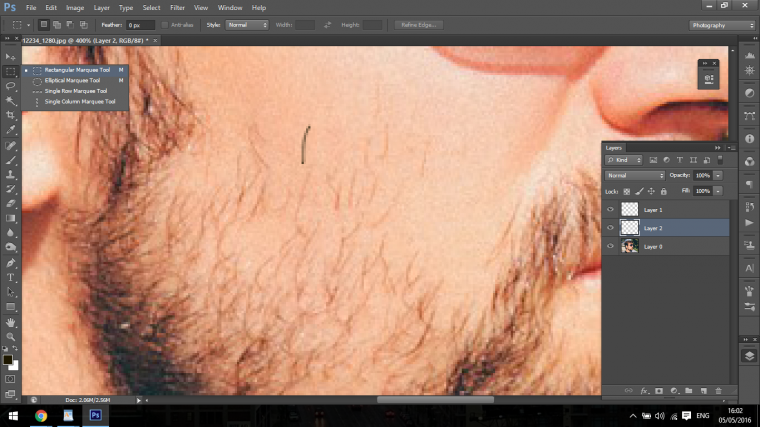
Task: Hide Layer 1 visibility eye
Action: (x=610, y=210)
